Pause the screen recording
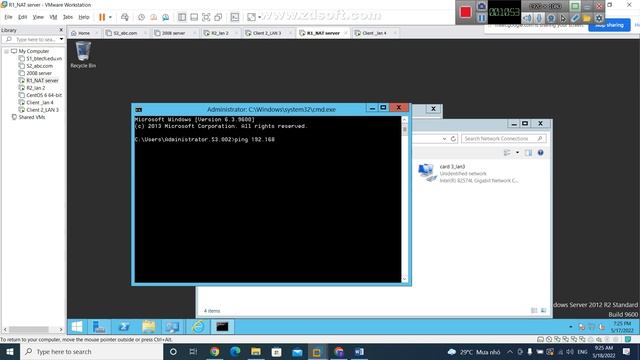Image resolution: width=640 pixels, height=360 pixels. click(482, 18)
